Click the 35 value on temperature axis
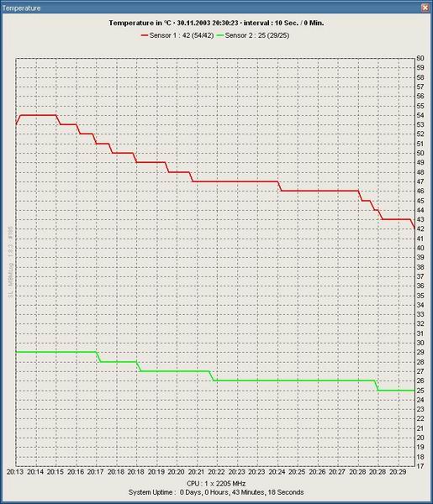433x504 pixels. (420, 296)
